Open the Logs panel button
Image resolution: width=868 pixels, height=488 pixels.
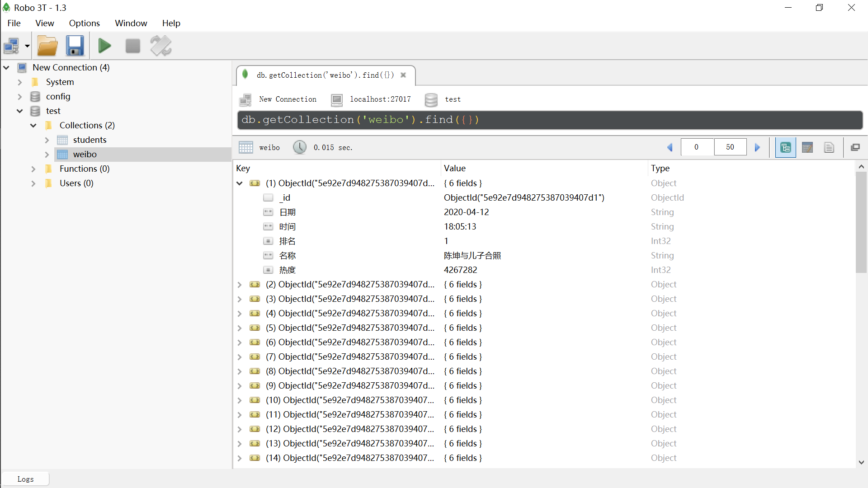click(25, 479)
